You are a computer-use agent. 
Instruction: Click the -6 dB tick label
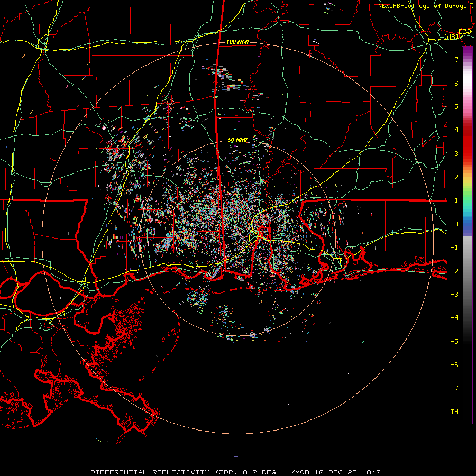click(454, 365)
